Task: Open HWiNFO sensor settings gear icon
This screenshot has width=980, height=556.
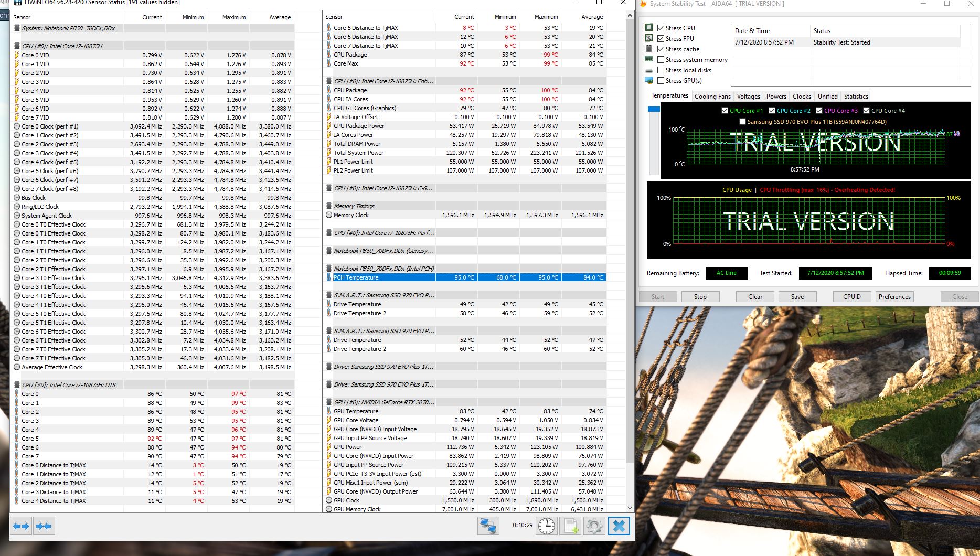Action: coord(594,526)
